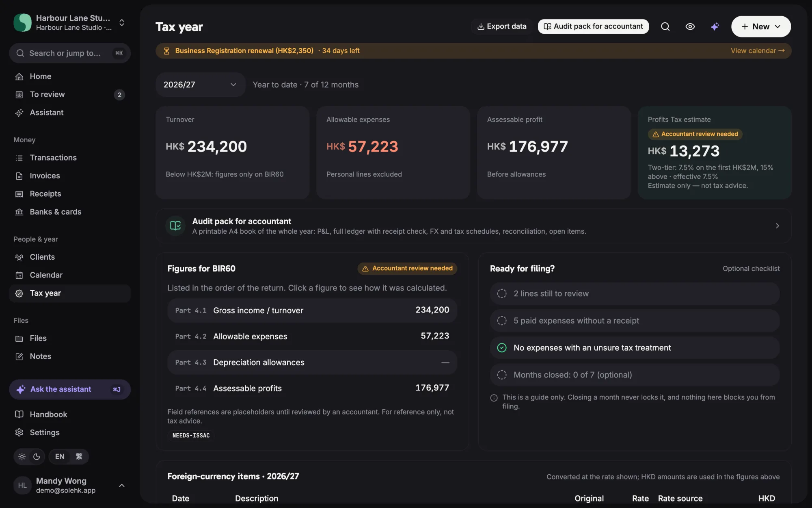The image size is (812, 508).
Task: Open the 2026/27 tax year dropdown
Action: [x=200, y=85]
